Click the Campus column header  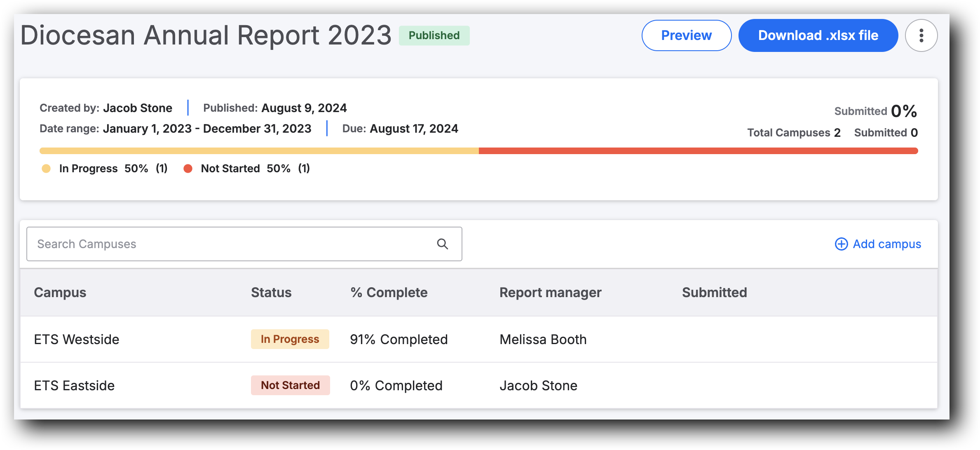[60, 292]
